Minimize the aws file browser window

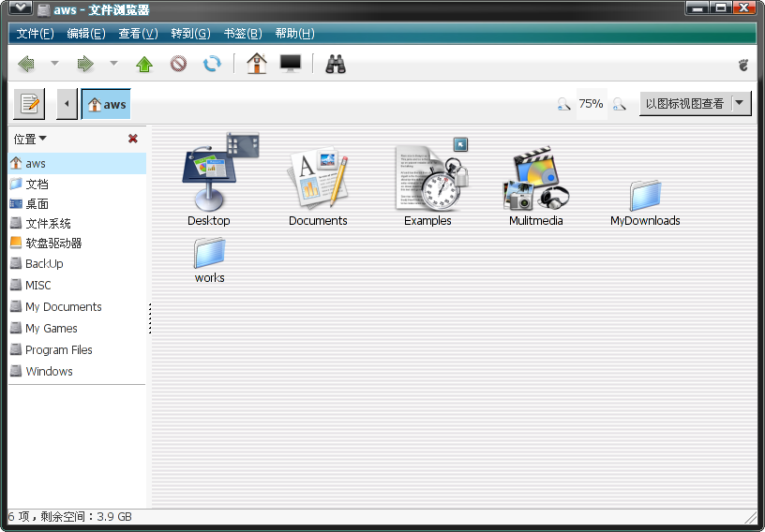click(697, 7)
